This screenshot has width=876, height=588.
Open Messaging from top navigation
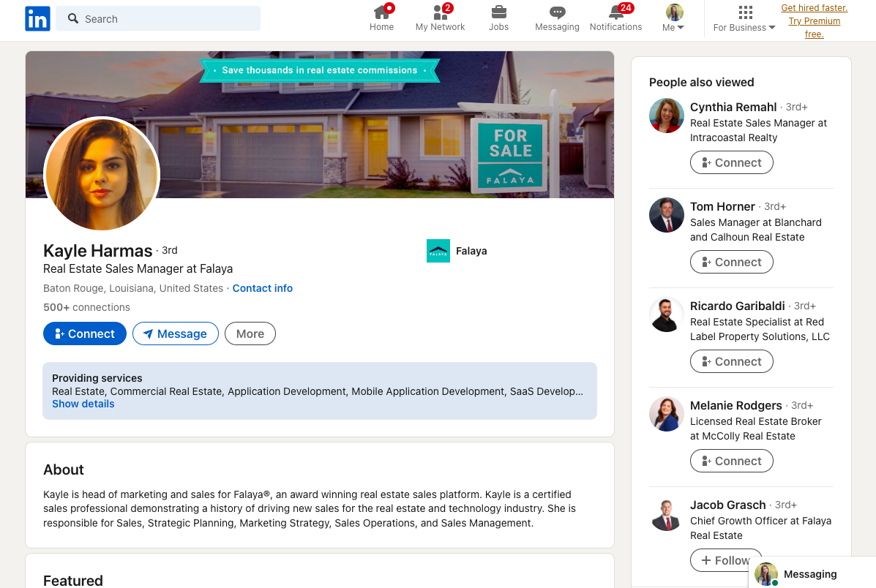tap(557, 18)
